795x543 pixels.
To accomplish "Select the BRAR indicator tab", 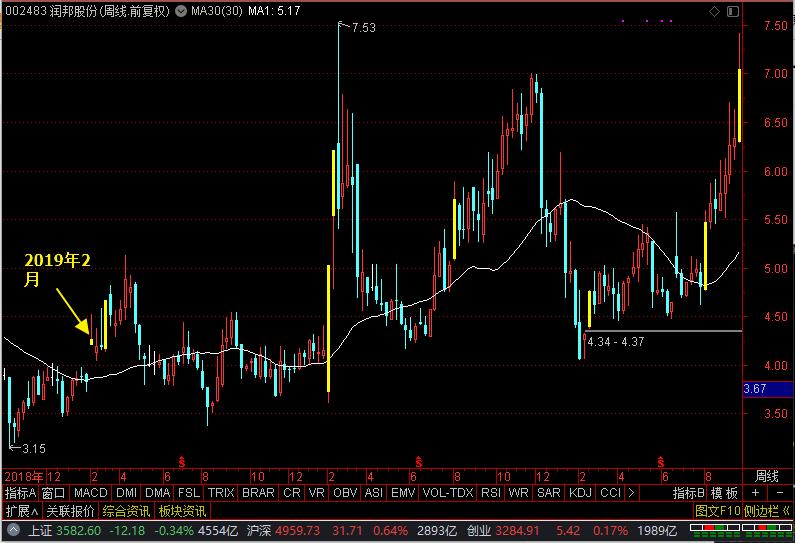I will [x=258, y=493].
